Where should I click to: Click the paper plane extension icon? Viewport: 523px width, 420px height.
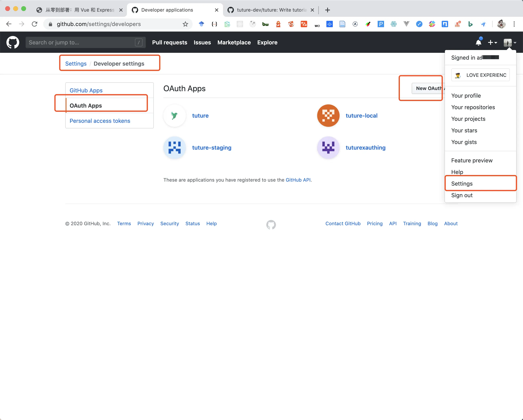(x=483, y=24)
